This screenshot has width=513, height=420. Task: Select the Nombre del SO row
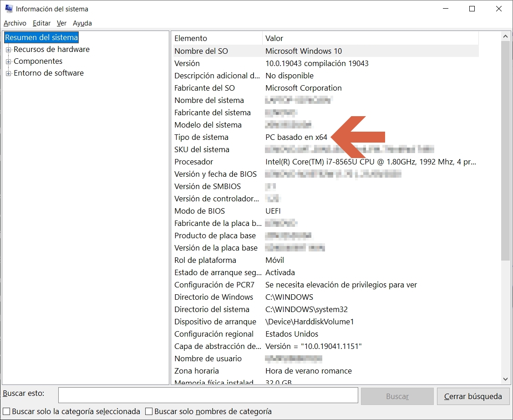point(326,51)
